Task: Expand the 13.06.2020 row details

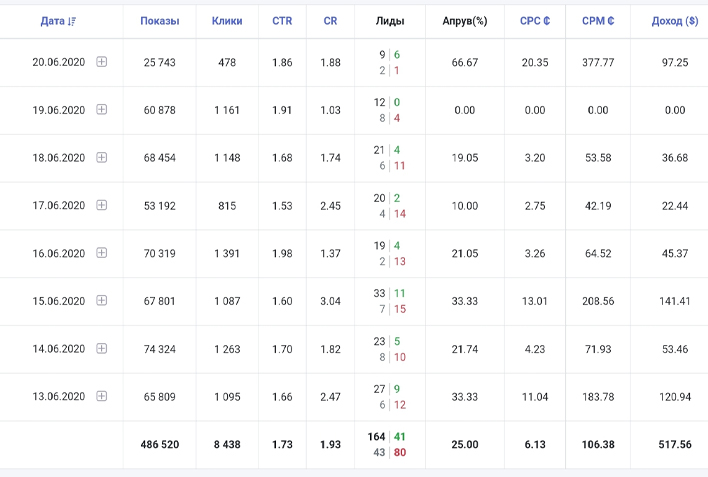Action: pos(102,397)
